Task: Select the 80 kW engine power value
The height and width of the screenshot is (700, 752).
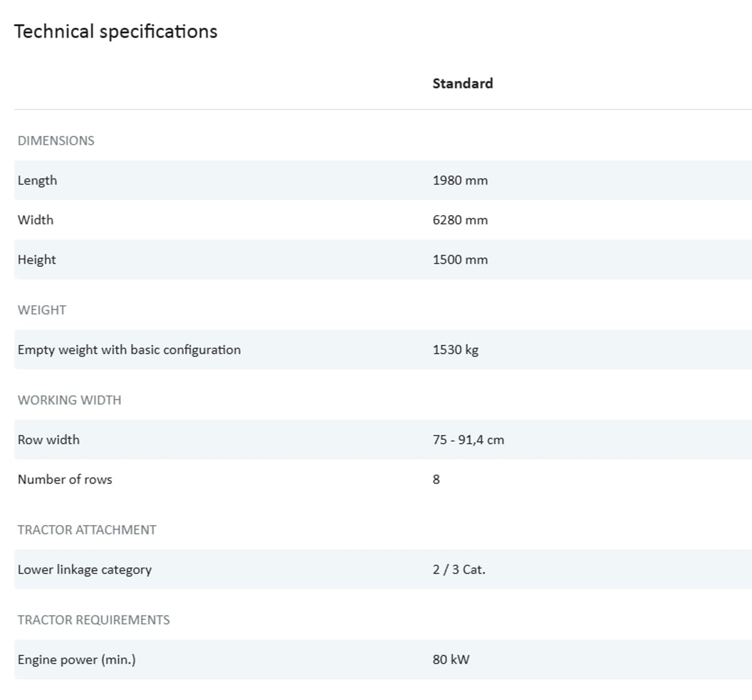Action: coord(451,659)
